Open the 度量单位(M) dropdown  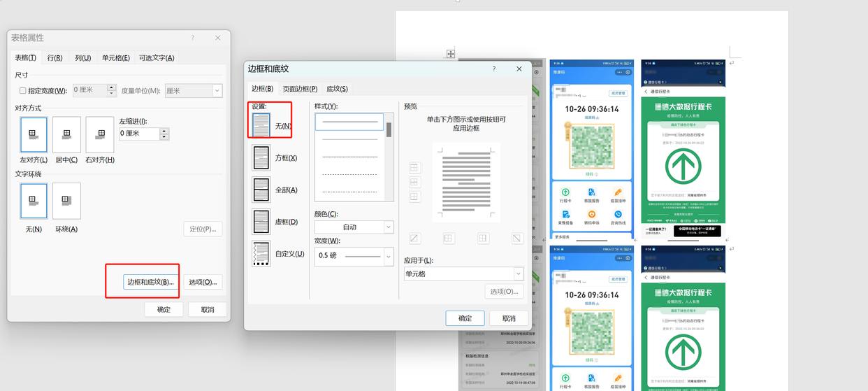pyautogui.click(x=217, y=91)
